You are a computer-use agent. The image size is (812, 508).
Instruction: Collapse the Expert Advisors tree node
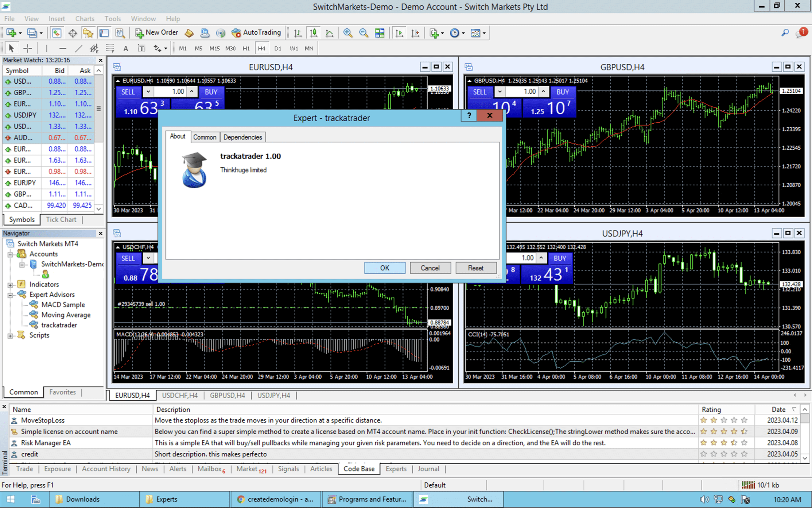[10, 295]
